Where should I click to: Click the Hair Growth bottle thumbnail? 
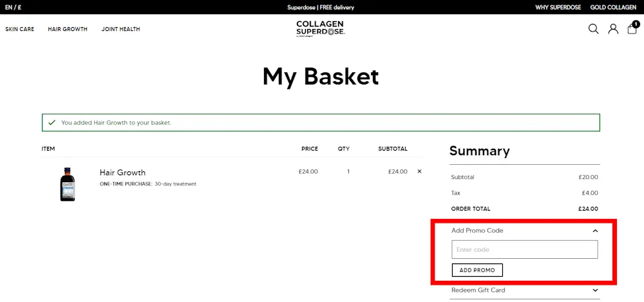pyautogui.click(x=68, y=184)
